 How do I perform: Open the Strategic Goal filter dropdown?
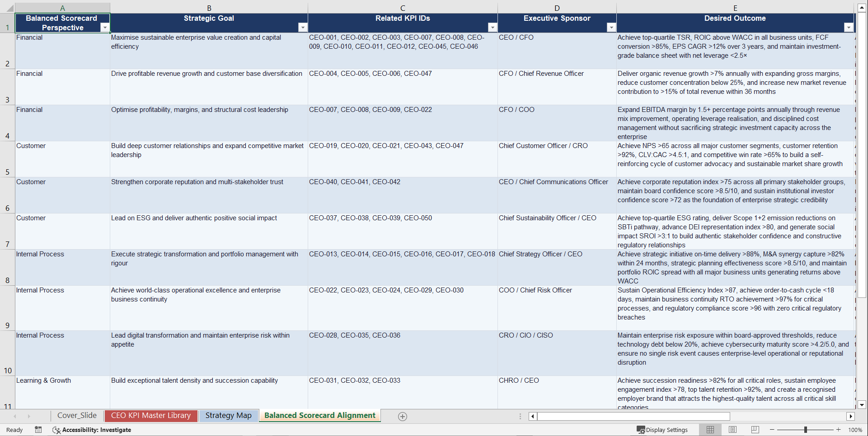(303, 28)
